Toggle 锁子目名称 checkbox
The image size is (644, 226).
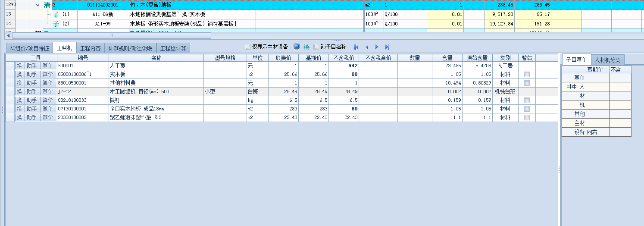pos(316,47)
